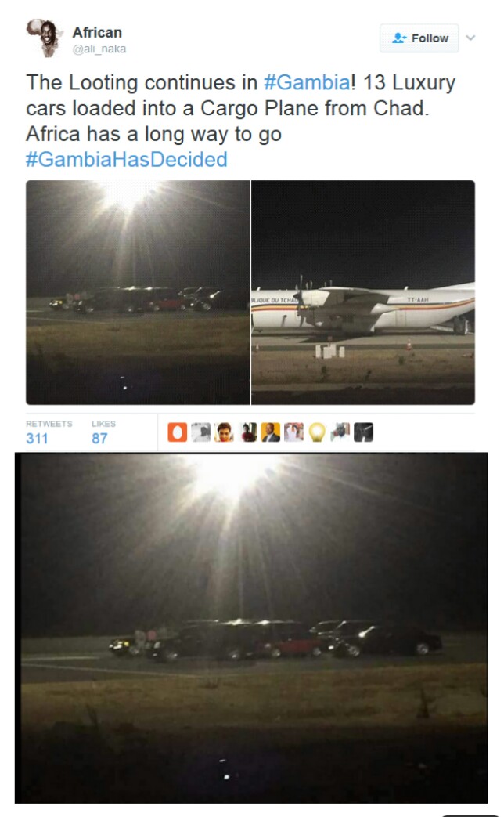504x817 pixels.
Task: Open the @ali_naka handle
Action: point(99,49)
